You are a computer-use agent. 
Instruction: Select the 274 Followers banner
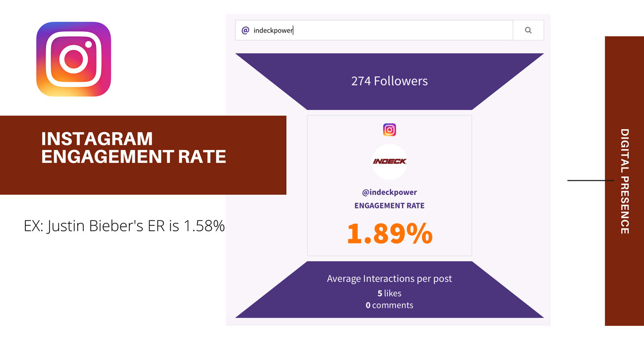[x=389, y=81]
